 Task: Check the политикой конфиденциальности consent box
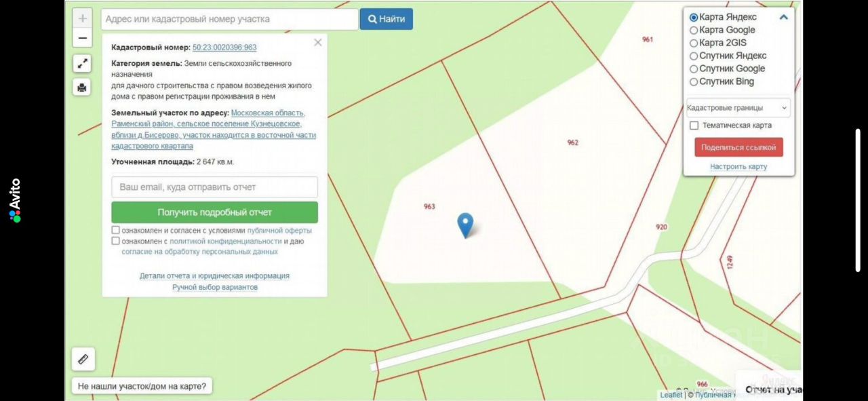click(x=115, y=241)
